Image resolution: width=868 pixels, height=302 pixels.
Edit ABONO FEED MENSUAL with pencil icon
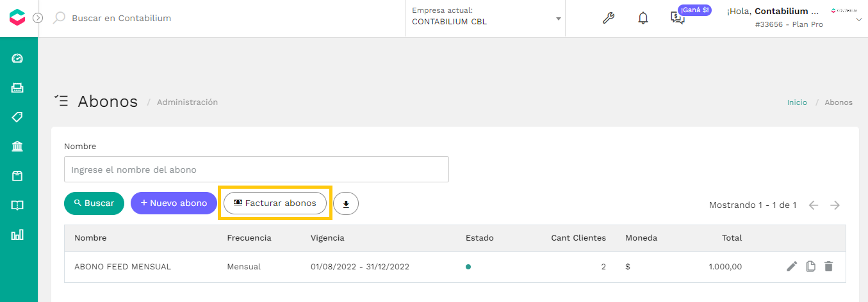(x=792, y=266)
